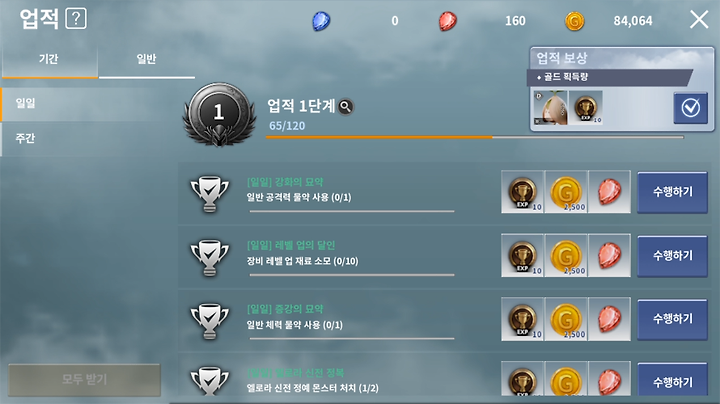The height and width of the screenshot is (404, 720).
Task: Switch to the 기간 tab
Action: pyautogui.click(x=49, y=59)
